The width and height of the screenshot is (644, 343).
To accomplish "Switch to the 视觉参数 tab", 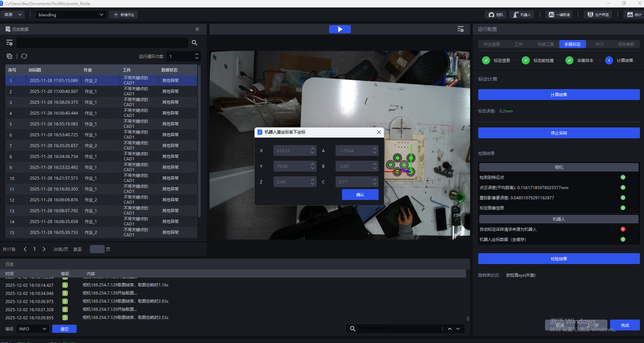I will (626, 44).
